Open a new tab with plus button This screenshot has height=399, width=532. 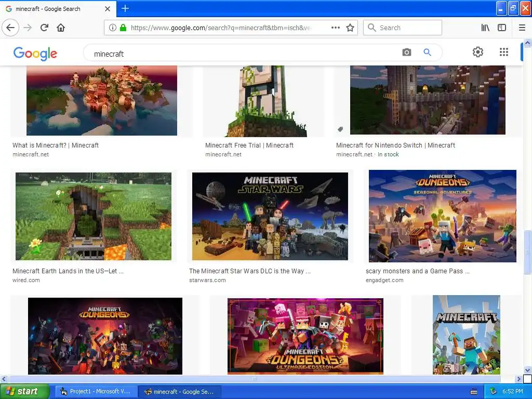(x=125, y=8)
